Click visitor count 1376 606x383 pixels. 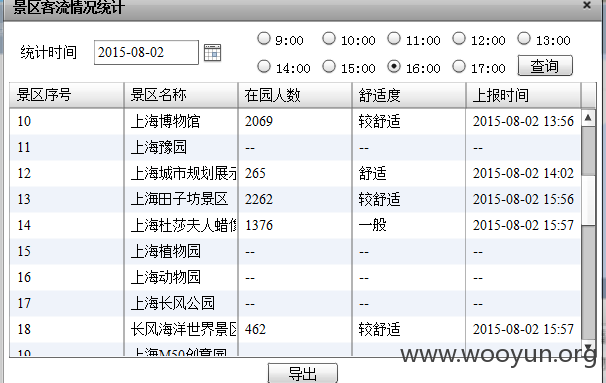point(259,225)
